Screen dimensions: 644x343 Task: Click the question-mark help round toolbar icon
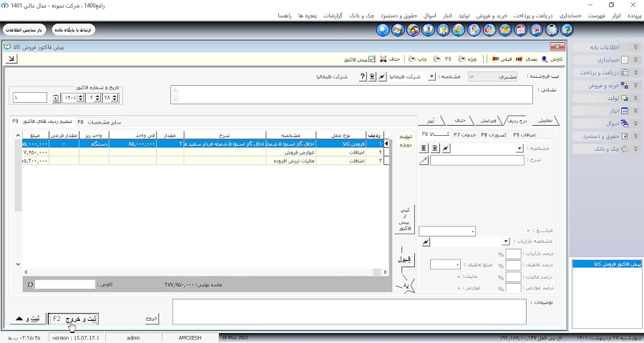tap(567, 30)
